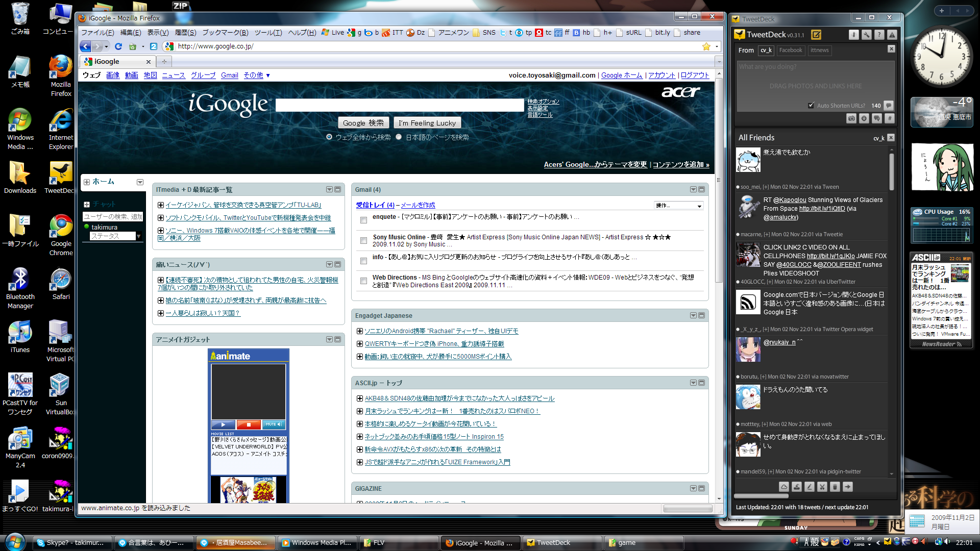Click the pencil edit icon in column footer

(x=810, y=487)
